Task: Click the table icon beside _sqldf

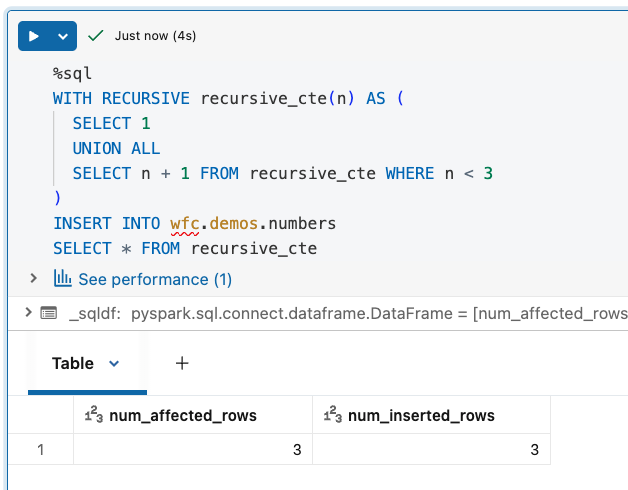Action: 48,314
